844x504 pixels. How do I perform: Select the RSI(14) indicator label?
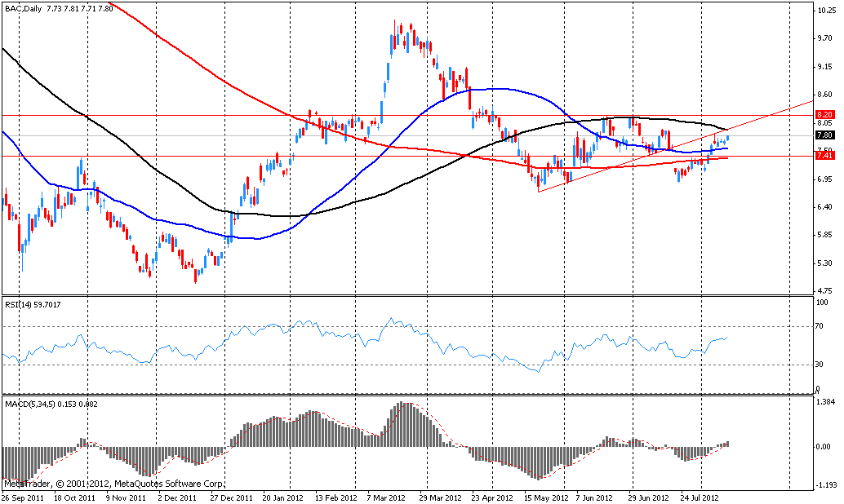click(20, 304)
